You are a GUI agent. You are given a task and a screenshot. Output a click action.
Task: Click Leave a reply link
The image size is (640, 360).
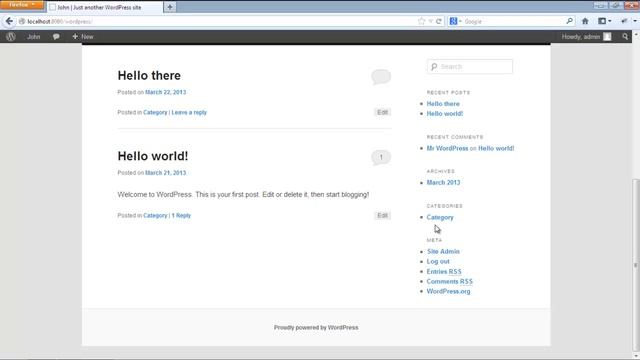(189, 112)
